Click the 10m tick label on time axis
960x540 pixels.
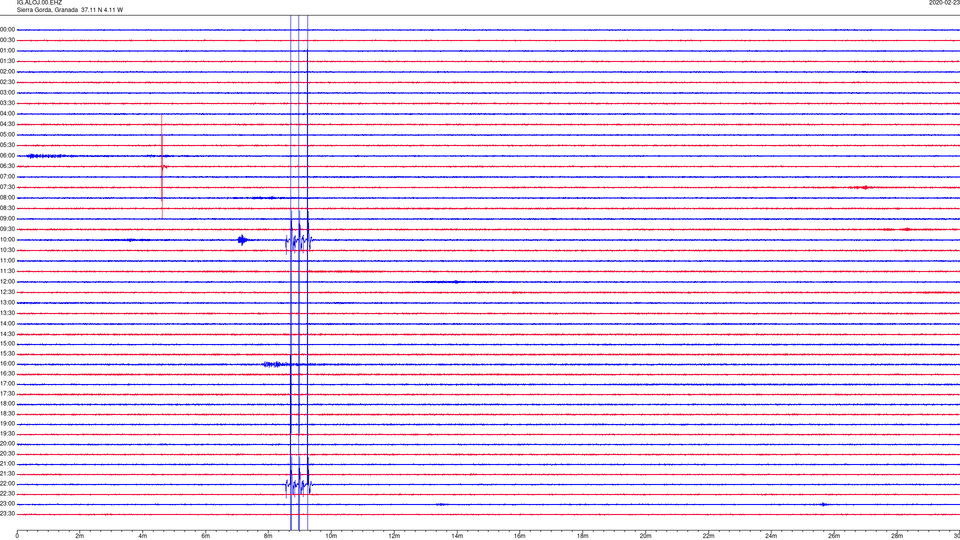[x=331, y=536]
